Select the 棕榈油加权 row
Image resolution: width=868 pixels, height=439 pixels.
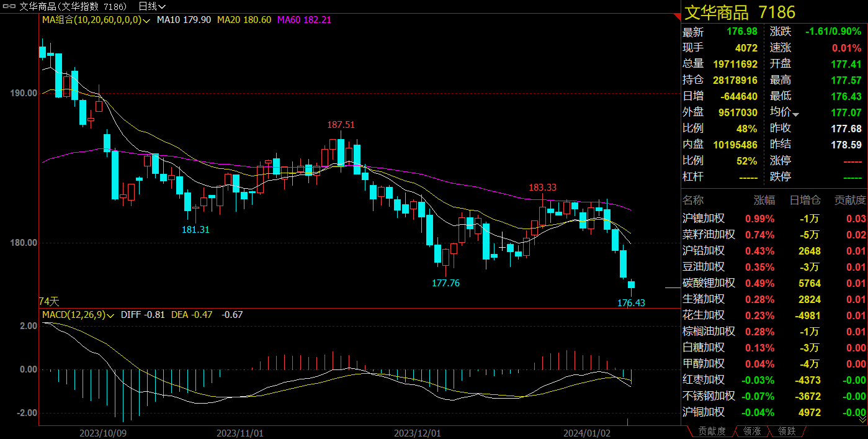point(774,332)
